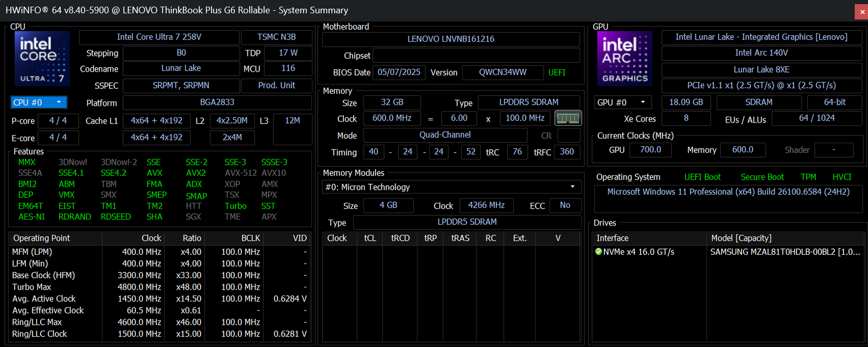Image resolution: width=868 pixels, height=347 pixels.
Task: Click the Model [Capacity] drives column header
Action: [x=741, y=238]
